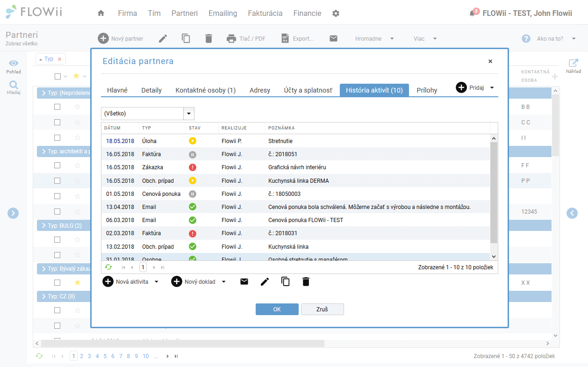Viewport: 588px width, 367px height.
Task: Click the Zruš cancel button
Action: 322,309
